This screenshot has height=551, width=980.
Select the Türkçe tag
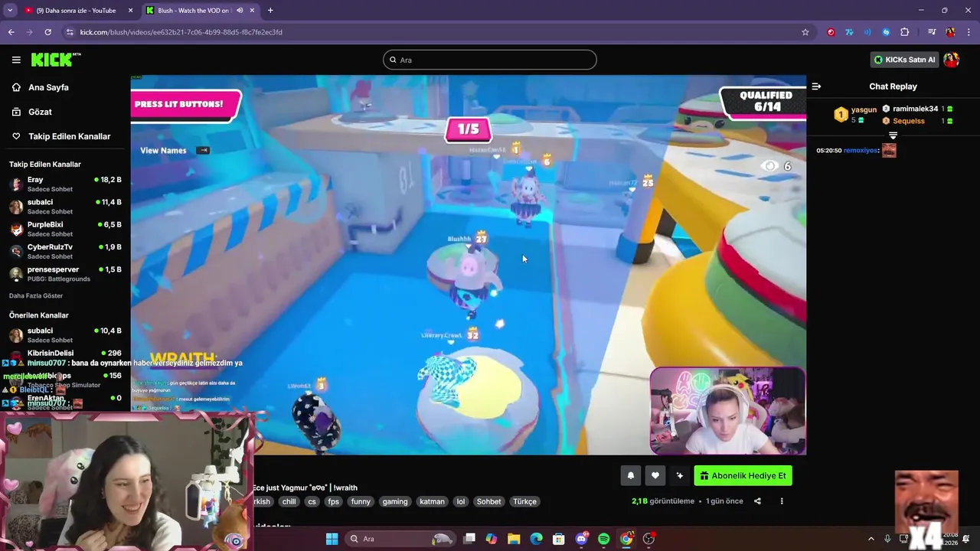[524, 501]
